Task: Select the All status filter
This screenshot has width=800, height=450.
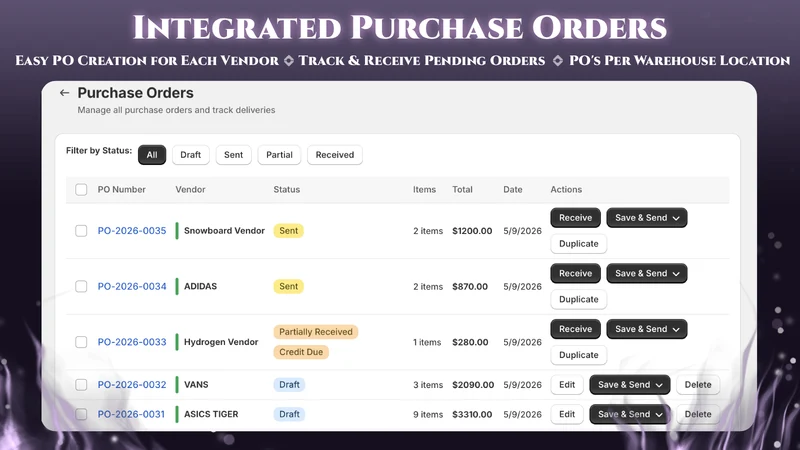Action: point(152,155)
